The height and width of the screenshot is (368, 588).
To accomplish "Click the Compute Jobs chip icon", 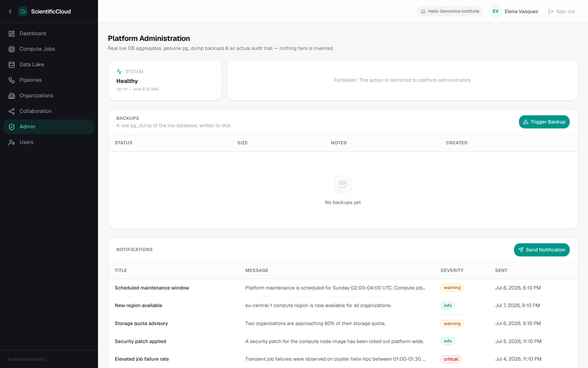I will (12, 49).
